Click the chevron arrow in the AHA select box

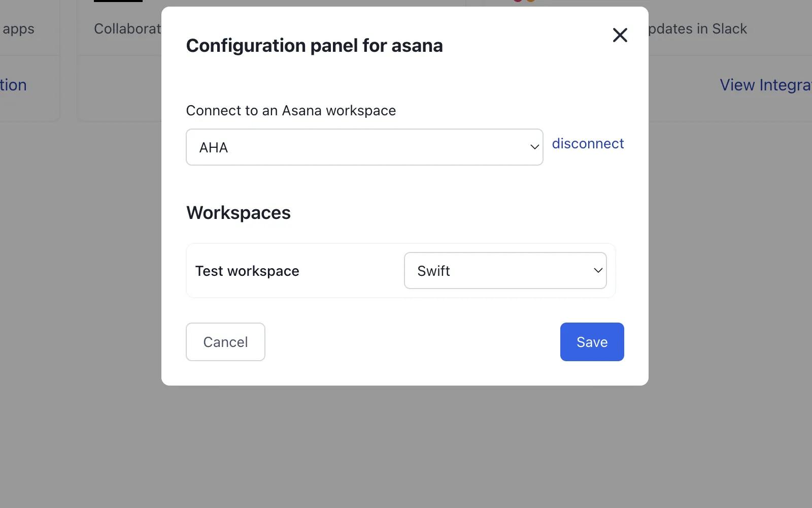tap(534, 147)
